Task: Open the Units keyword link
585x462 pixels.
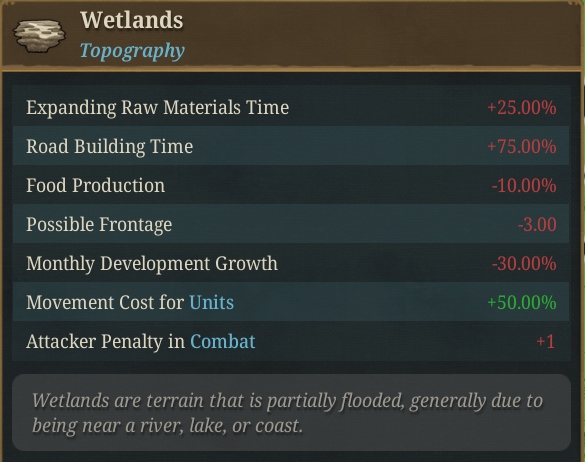Action: [x=212, y=302]
